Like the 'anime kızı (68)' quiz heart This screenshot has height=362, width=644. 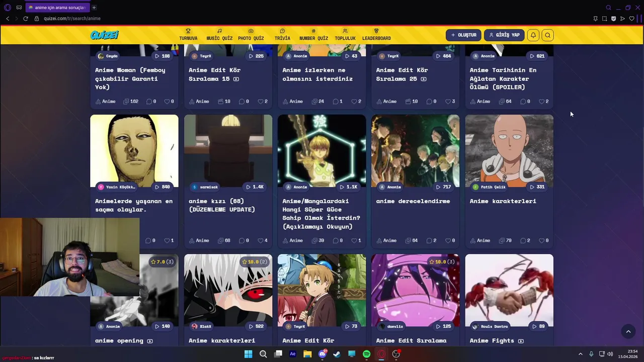point(263,241)
